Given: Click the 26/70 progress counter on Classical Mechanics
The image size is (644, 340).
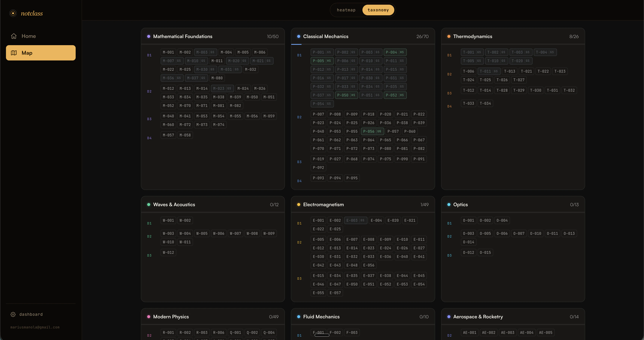Looking at the screenshot, I should (422, 36).
